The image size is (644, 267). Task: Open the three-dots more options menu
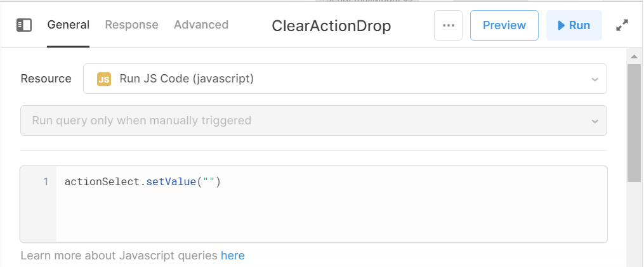click(448, 25)
